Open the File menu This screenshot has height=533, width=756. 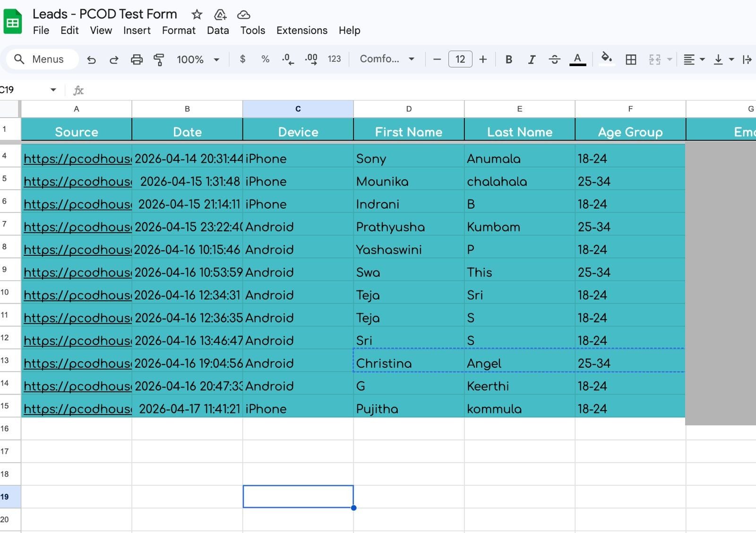pos(41,30)
